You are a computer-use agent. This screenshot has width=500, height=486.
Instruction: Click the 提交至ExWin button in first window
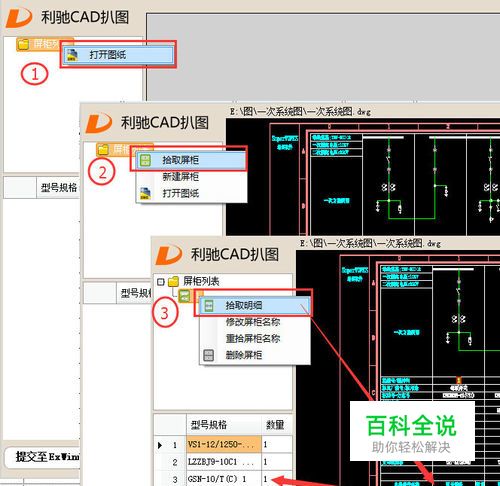43,457
